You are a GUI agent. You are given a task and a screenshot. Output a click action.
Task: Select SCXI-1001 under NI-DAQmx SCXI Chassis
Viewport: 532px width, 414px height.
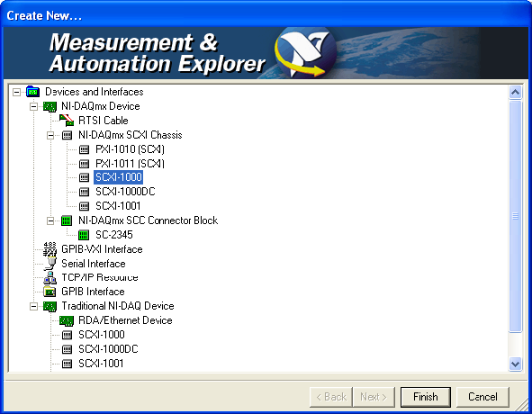click(118, 206)
